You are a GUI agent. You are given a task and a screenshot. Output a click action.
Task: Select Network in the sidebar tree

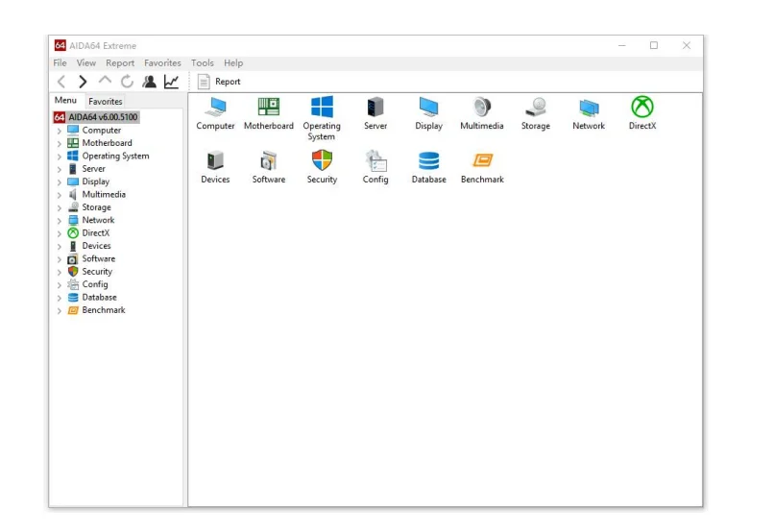98,220
